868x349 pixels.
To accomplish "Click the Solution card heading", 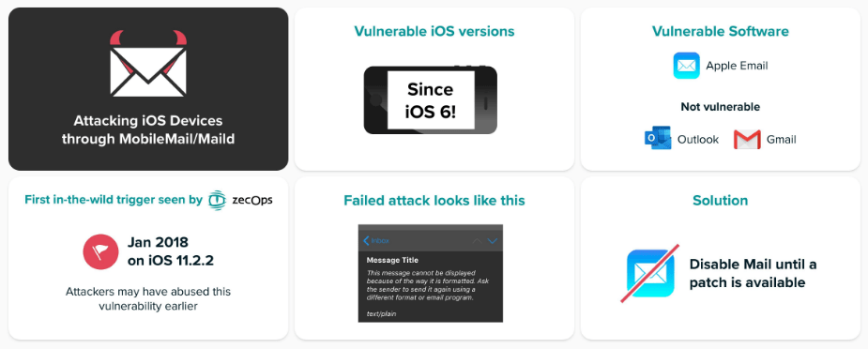I will (x=720, y=200).
